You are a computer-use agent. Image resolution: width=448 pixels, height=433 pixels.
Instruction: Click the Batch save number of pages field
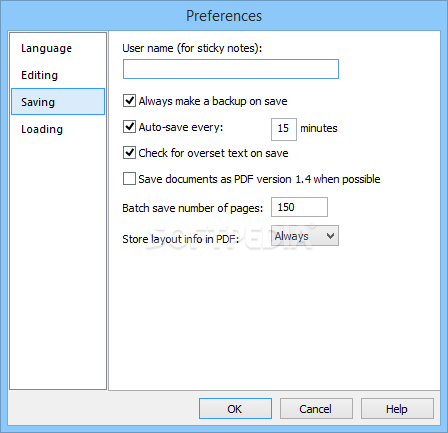299,207
